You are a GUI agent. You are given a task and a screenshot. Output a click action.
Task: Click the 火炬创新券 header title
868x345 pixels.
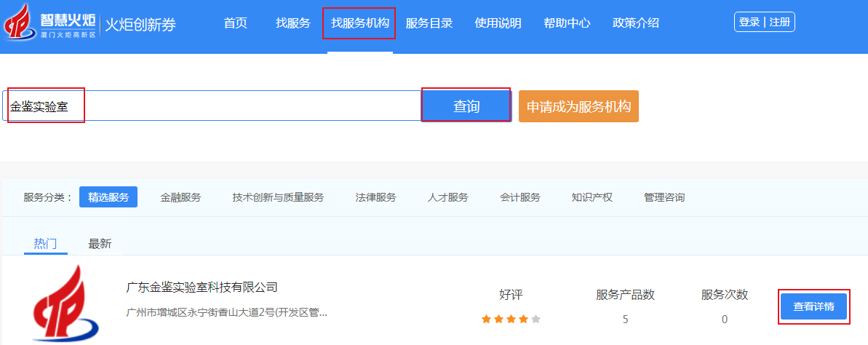coord(140,25)
